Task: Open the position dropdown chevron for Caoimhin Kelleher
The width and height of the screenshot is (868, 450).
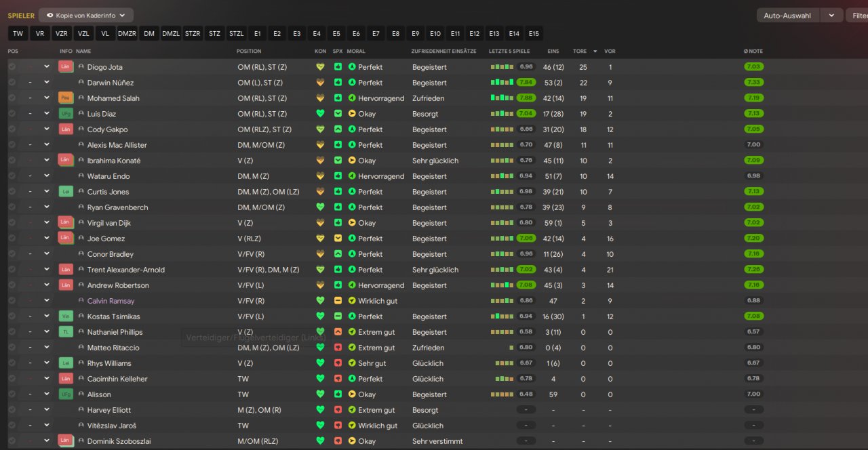Action: pyautogui.click(x=47, y=379)
